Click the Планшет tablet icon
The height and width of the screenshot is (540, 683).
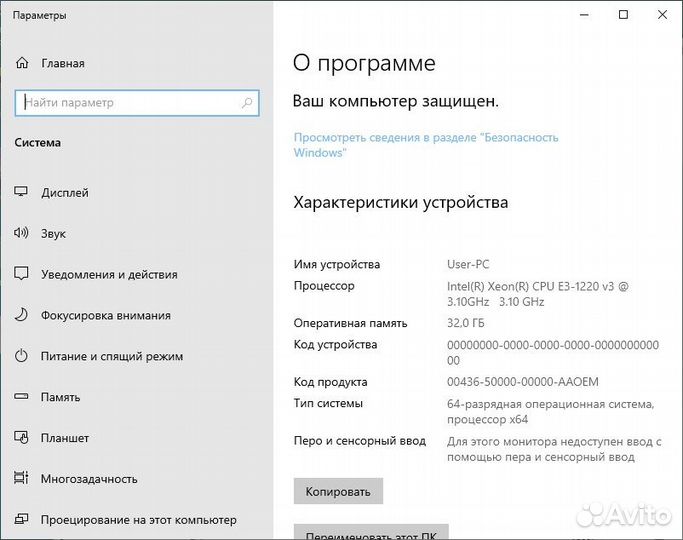22,438
